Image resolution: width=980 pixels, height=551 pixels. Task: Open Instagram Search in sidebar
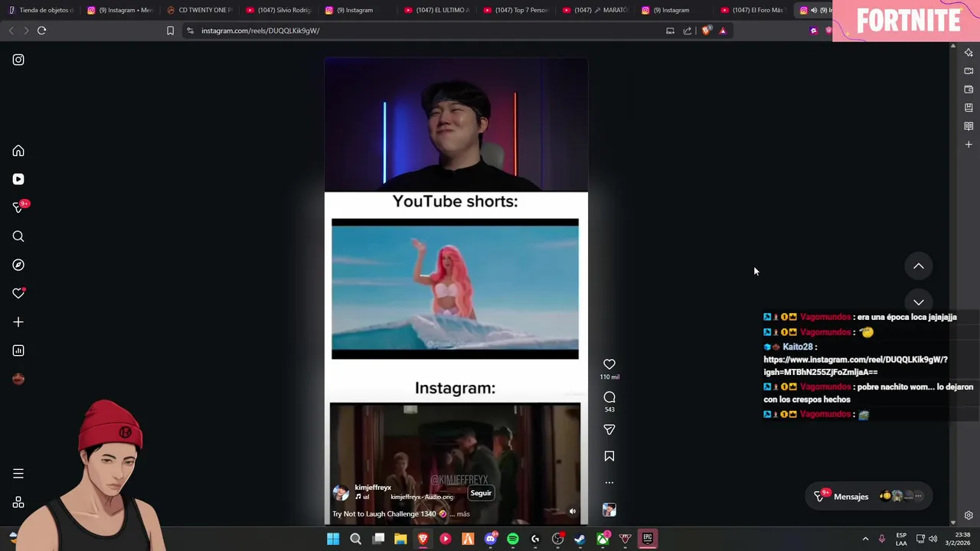[x=18, y=236]
